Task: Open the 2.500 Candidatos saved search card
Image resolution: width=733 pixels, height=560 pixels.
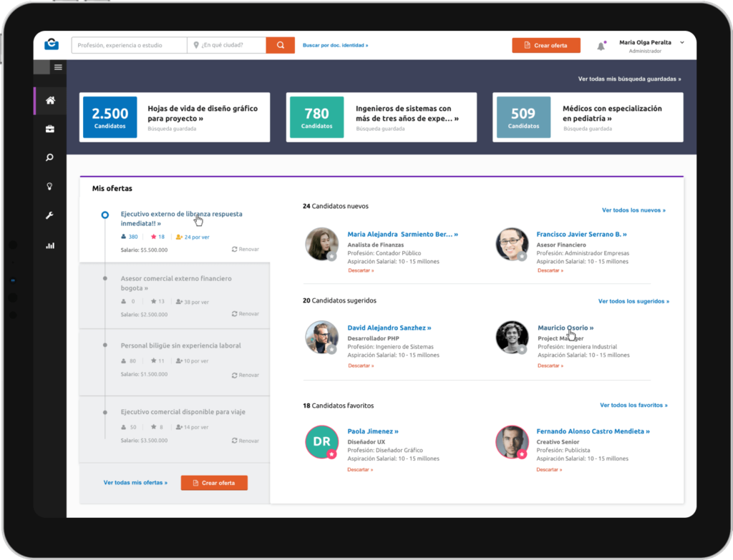Action: [175, 117]
